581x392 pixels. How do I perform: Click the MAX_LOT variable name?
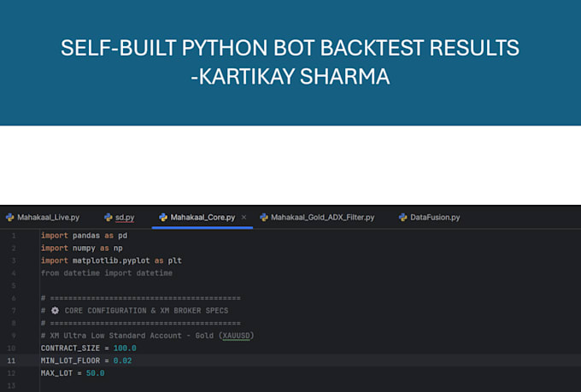point(56,373)
